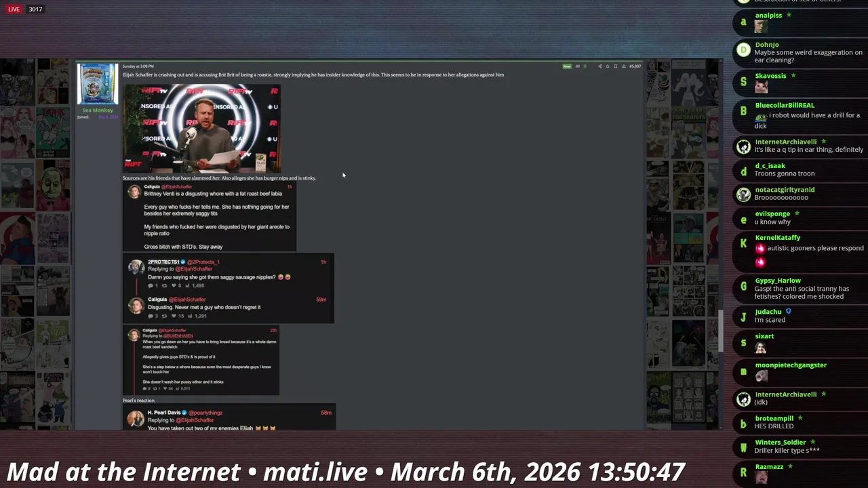Click the star badge beside Skavossis
This screenshot has width=868, height=488.
[793, 75]
